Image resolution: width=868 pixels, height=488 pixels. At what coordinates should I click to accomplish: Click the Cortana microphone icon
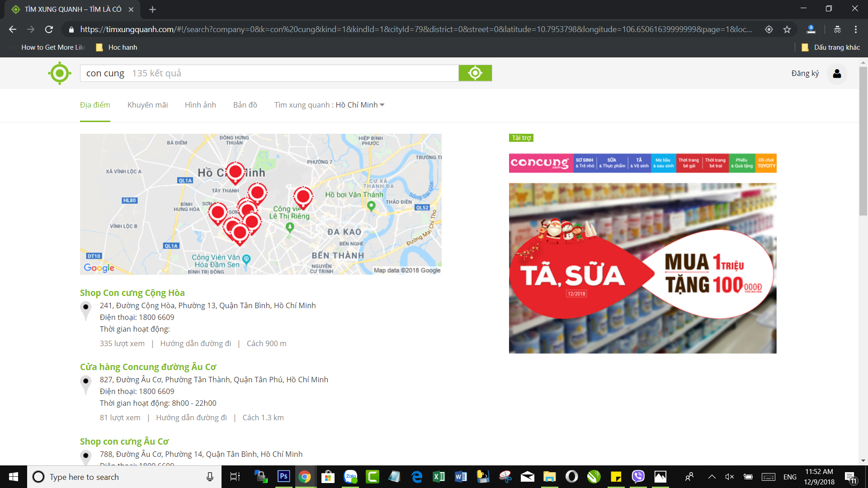click(210, 477)
